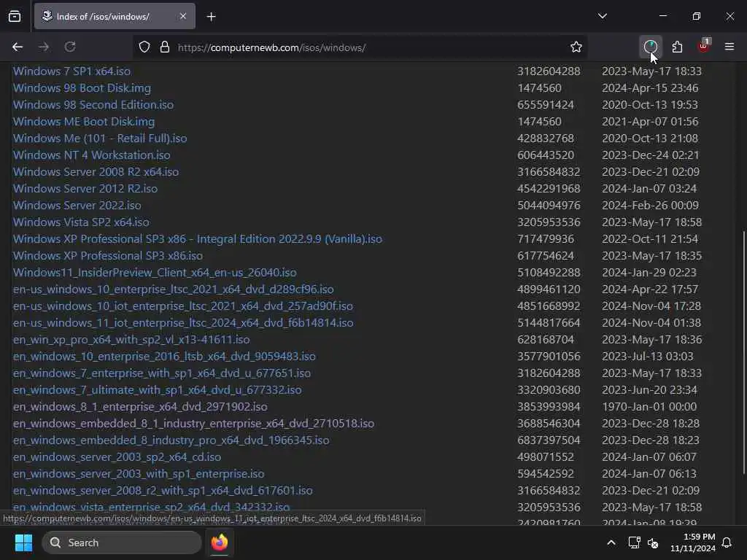Open en-us_windows_10_enterprise_ltsc_2021 iso link
The width and height of the screenshot is (747, 560).
[x=174, y=289]
